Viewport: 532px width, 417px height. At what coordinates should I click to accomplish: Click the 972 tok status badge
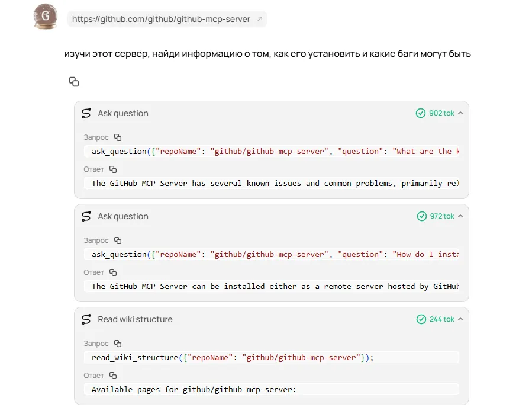(x=436, y=216)
